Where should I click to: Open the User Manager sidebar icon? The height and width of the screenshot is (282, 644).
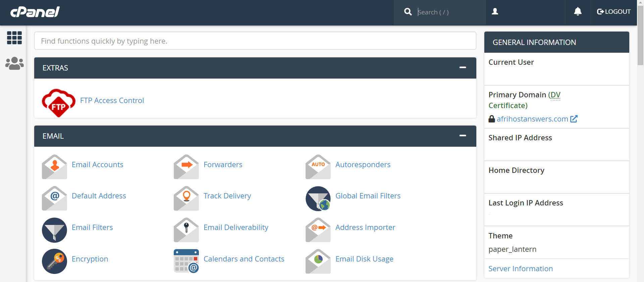coord(14,63)
